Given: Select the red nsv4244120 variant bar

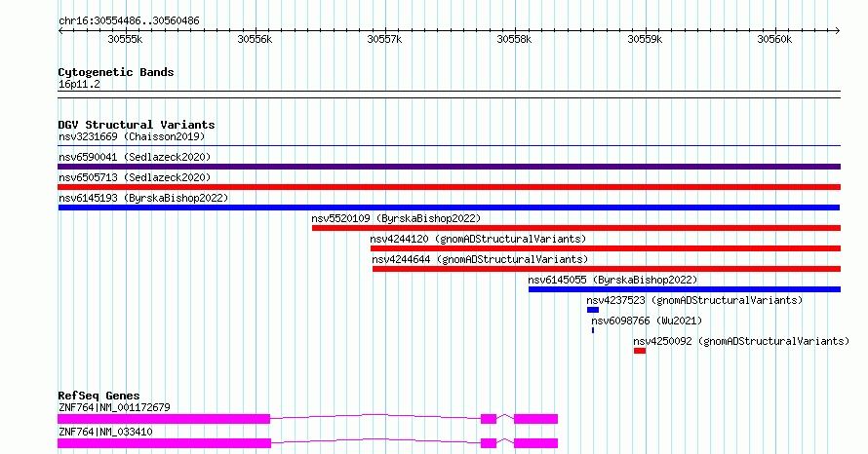Looking at the screenshot, I should coord(606,248).
